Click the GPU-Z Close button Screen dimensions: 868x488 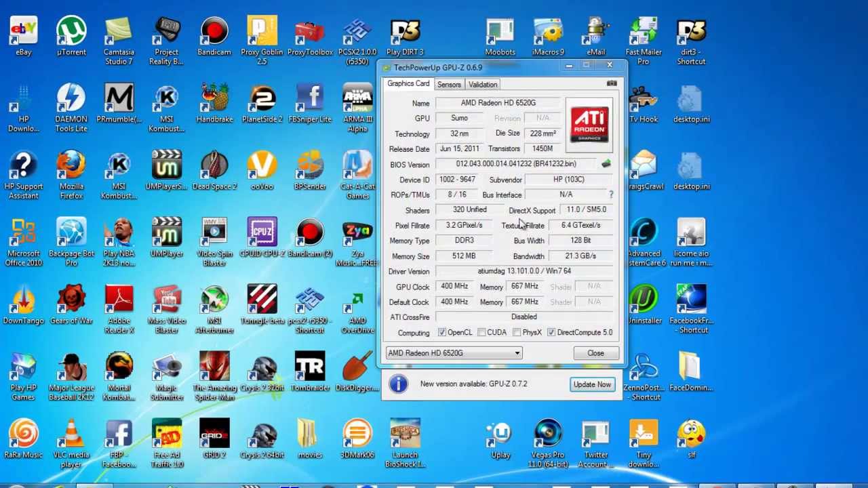coord(595,353)
